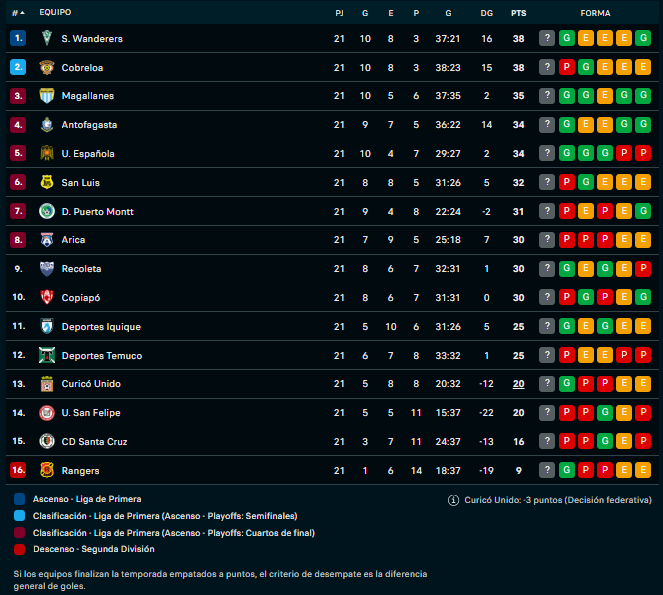The image size is (663, 595).
Task: Sort standings by the DG column header
Action: (x=487, y=13)
